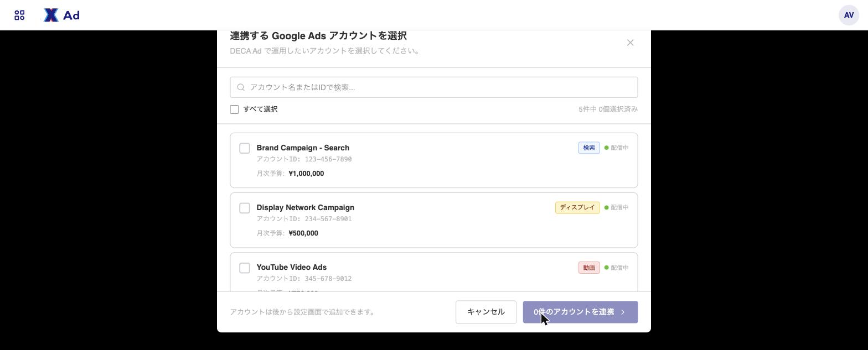Click the 配信中 status on Display Network
The height and width of the screenshot is (350, 868).
(x=617, y=207)
